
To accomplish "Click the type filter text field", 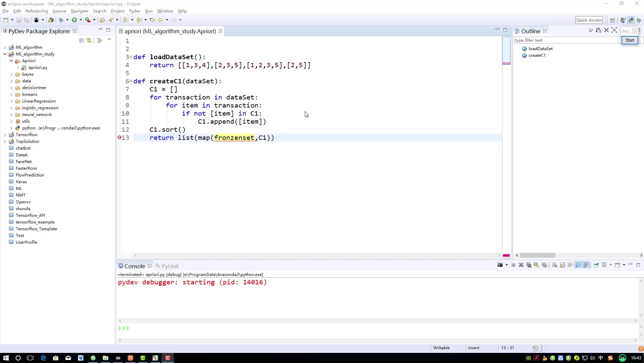I will pos(568,40).
